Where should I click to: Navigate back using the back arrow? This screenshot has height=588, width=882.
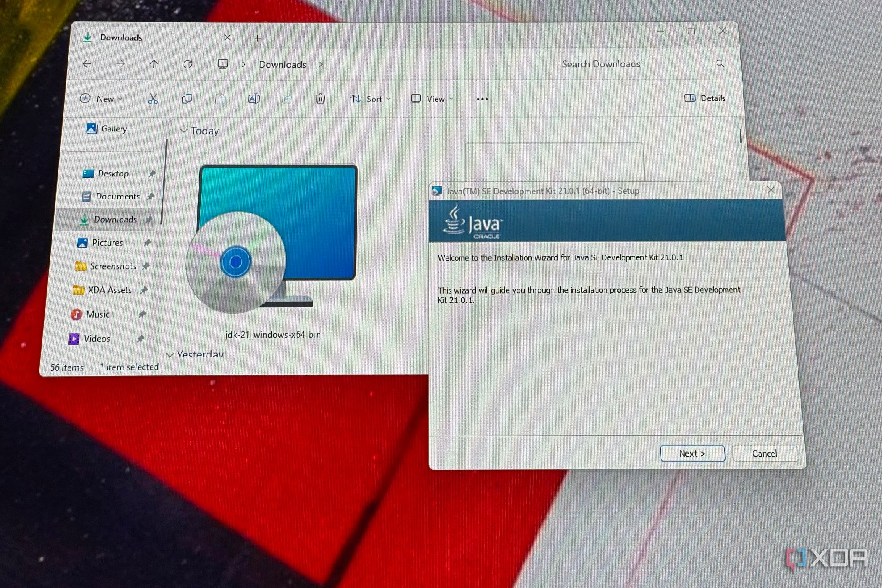87,64
